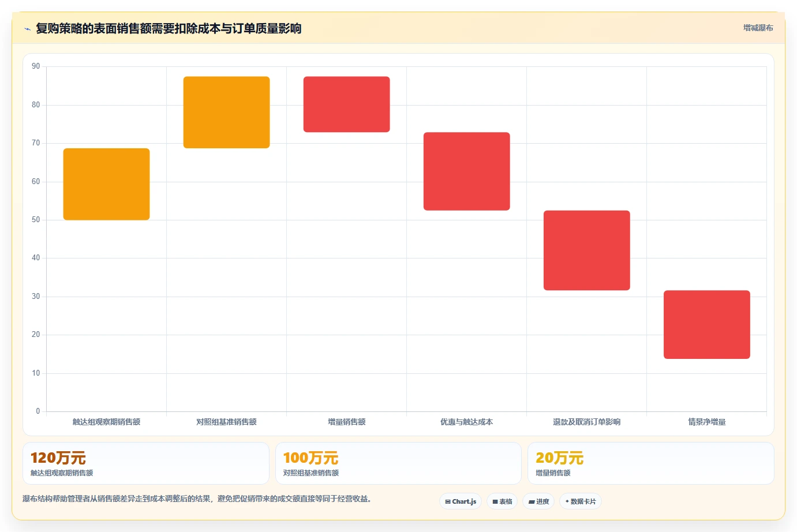The height and width of the screenshot is (532, 797).
Task: Open the 120万元 data card
Action: [146, 463]
